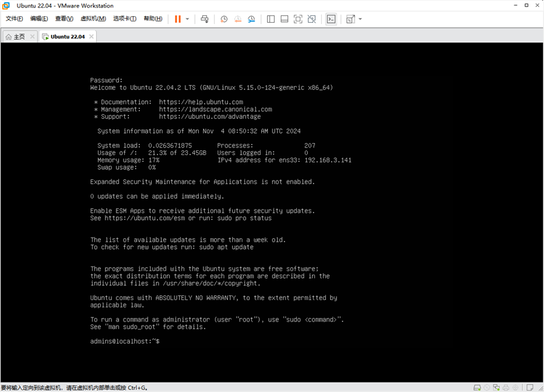
Task: Click the system load value 0.0263671875
Action: [x=170, y=146]
